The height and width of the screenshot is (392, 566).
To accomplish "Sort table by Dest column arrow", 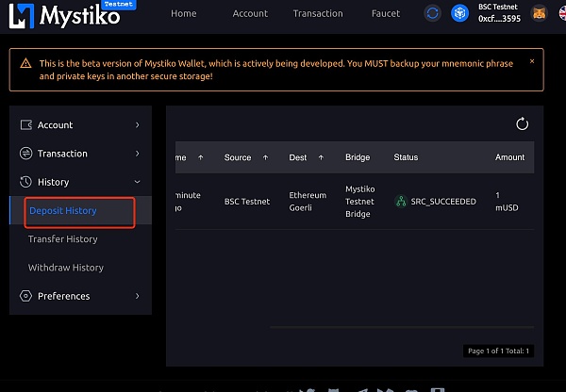I will (321, 157).
